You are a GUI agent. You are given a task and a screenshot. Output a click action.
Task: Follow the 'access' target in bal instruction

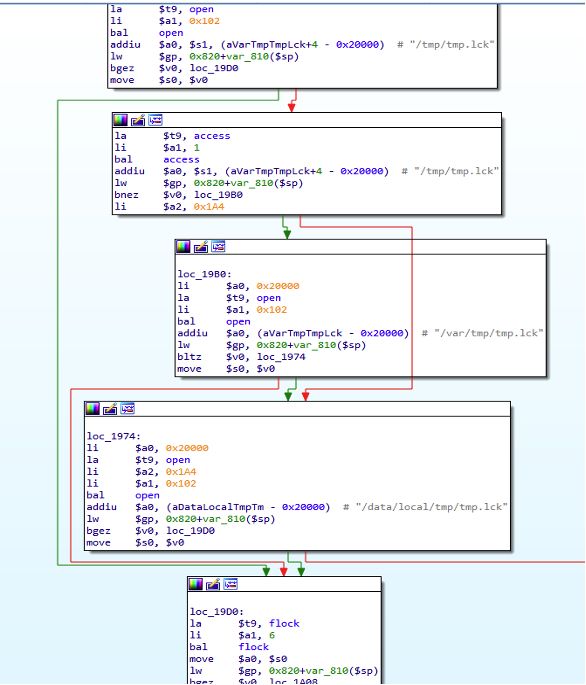point(181,159)
